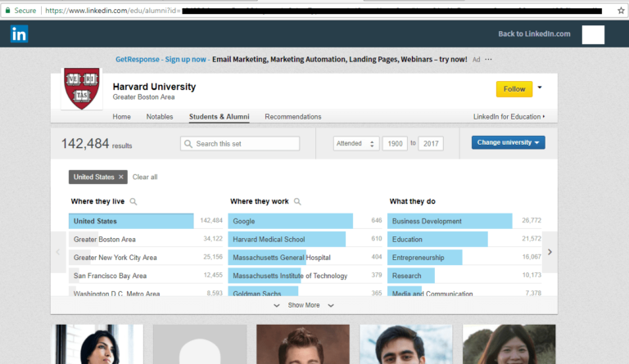Open the Recommendations tab

293,116
